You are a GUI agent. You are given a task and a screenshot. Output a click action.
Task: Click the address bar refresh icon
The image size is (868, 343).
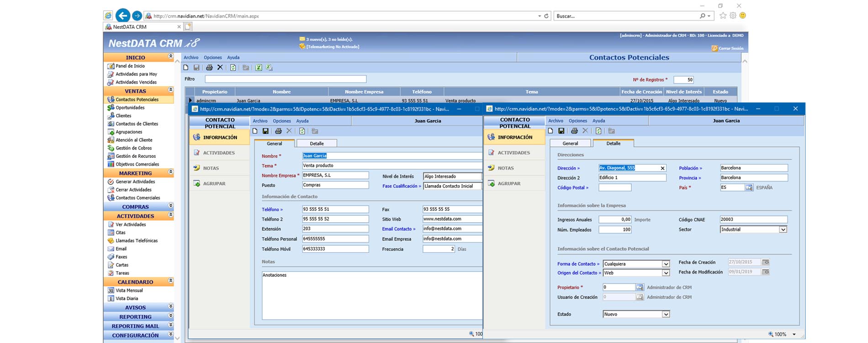tap(546, 16)
